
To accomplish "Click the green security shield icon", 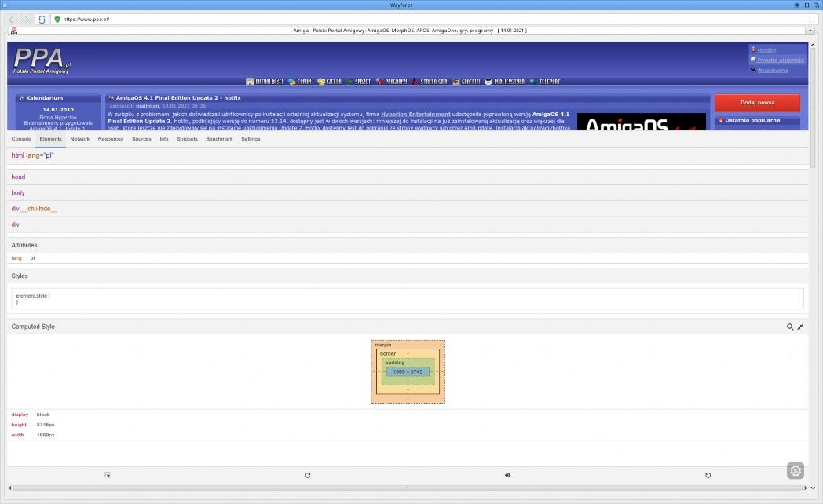I will tap(57, 19).
